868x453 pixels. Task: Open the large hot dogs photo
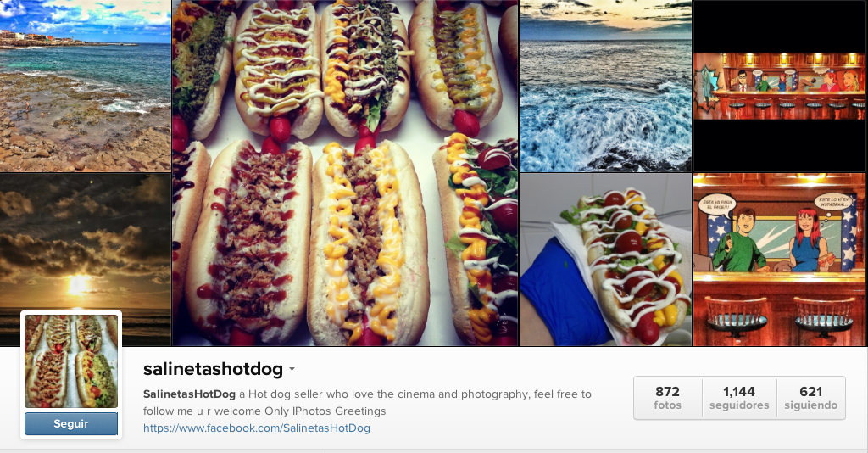[345, 173]
